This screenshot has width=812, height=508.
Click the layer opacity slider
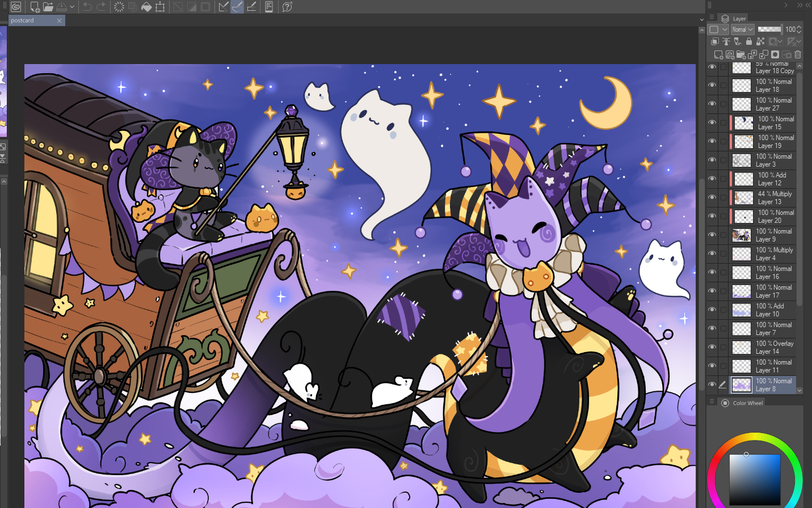(769, 29)
